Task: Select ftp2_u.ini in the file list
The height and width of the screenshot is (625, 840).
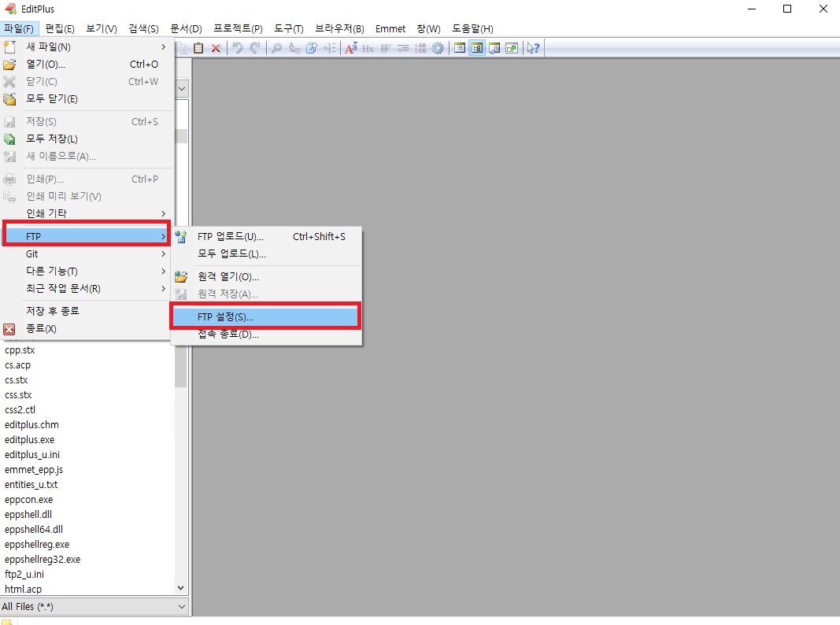Action: pos(24,574)
